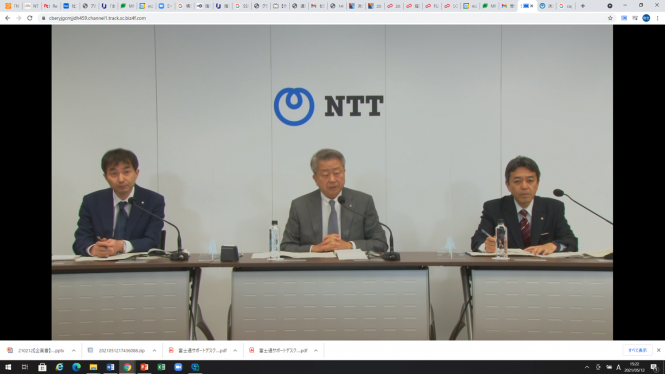Expand options for the zip download
The height and width of the screenshot is (374, 665).
pos(154,351)
